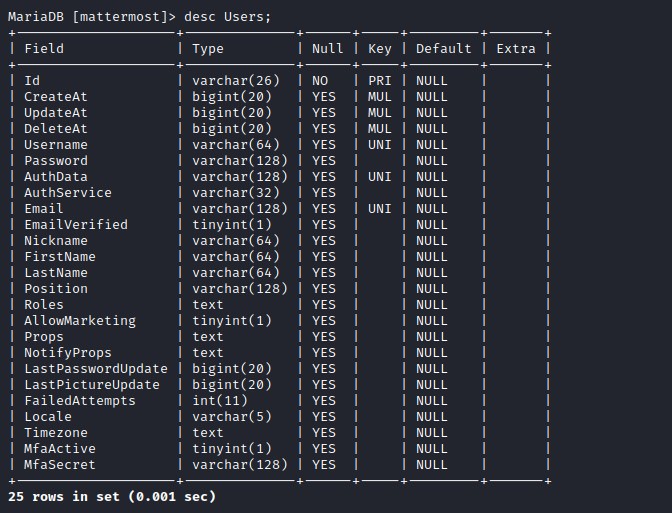
Task: Click the AuthService field name
Action: click(68, 192)
